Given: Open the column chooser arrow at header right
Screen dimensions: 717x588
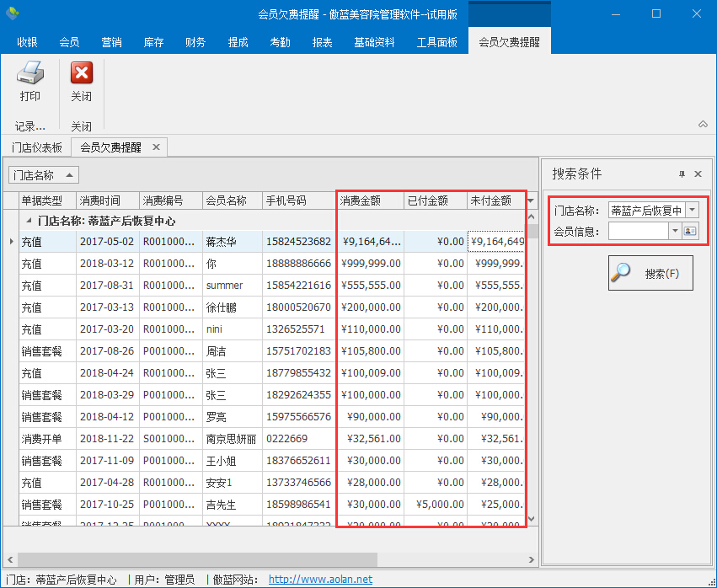Looking at the screenshot, I should (x=531, y=200).
